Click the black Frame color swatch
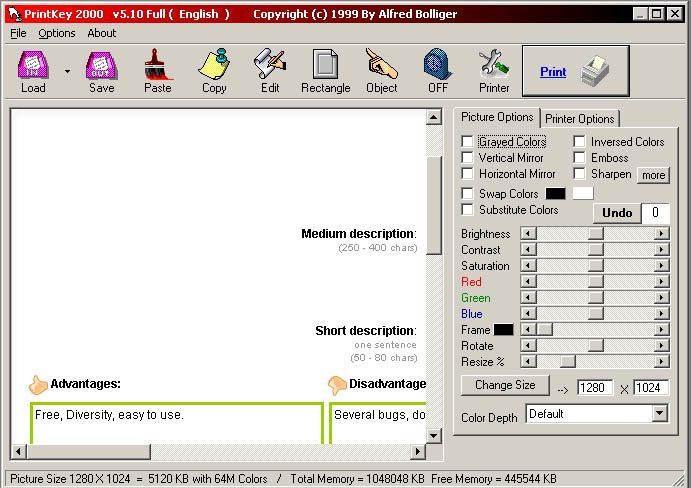Screen dimensions: 691x488 [503, 330]
